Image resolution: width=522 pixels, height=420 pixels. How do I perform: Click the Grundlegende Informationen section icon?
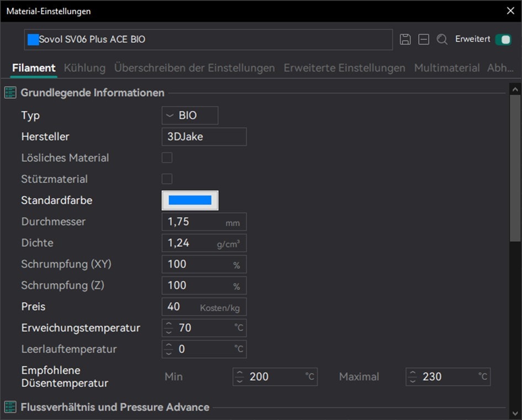10,93
